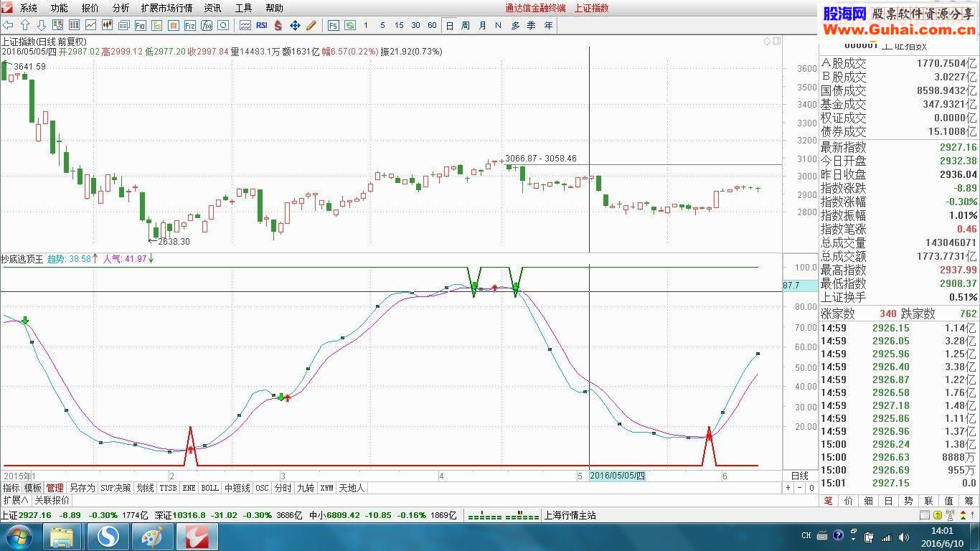The width and height of the screenshot is (980, 551).
Task: Switch to the 筹 chip tab
Action: pos(968,501)
